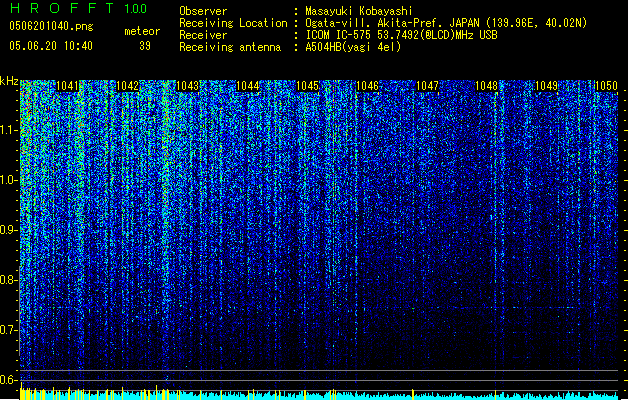Click the observer name Masayuki Kobayashi
This screenshot has height=400, width=629.
pos(359,11)
